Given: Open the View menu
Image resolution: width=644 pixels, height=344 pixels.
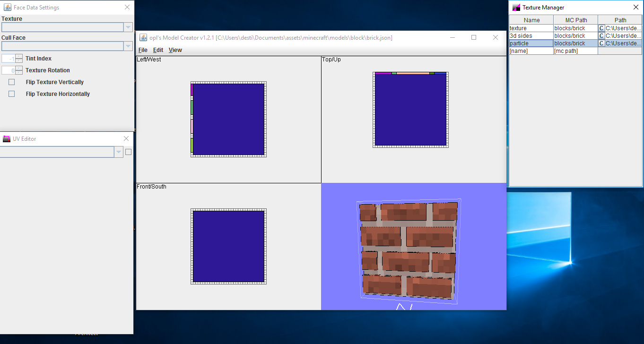Looking at the screenshot, I should click(x=175, y=50).
